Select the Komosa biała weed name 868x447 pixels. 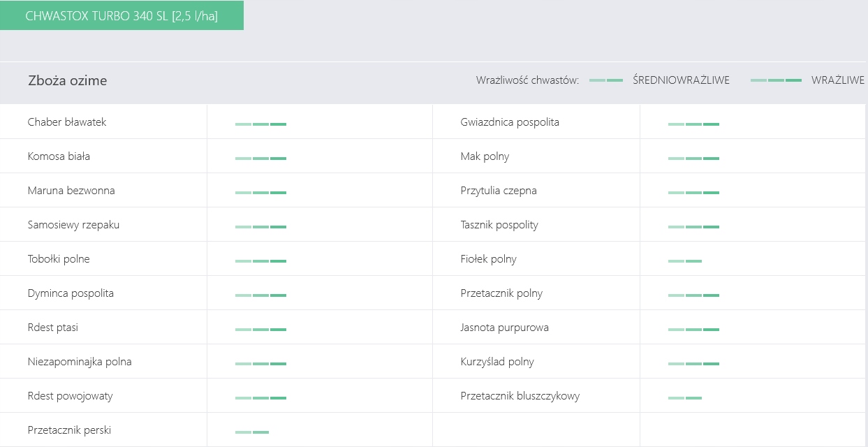tap(59, 156)
